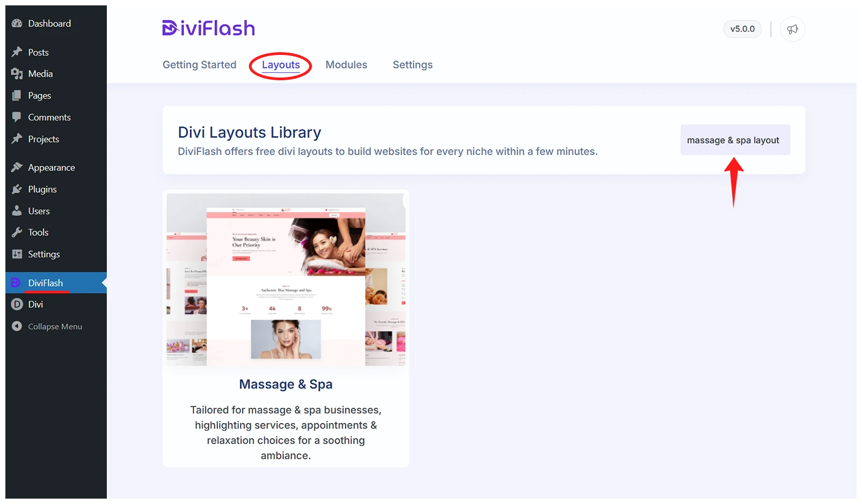The height and width of the screenshot is (504, 862).
Task: Go to the Modules tab
Action: (346, 65)
